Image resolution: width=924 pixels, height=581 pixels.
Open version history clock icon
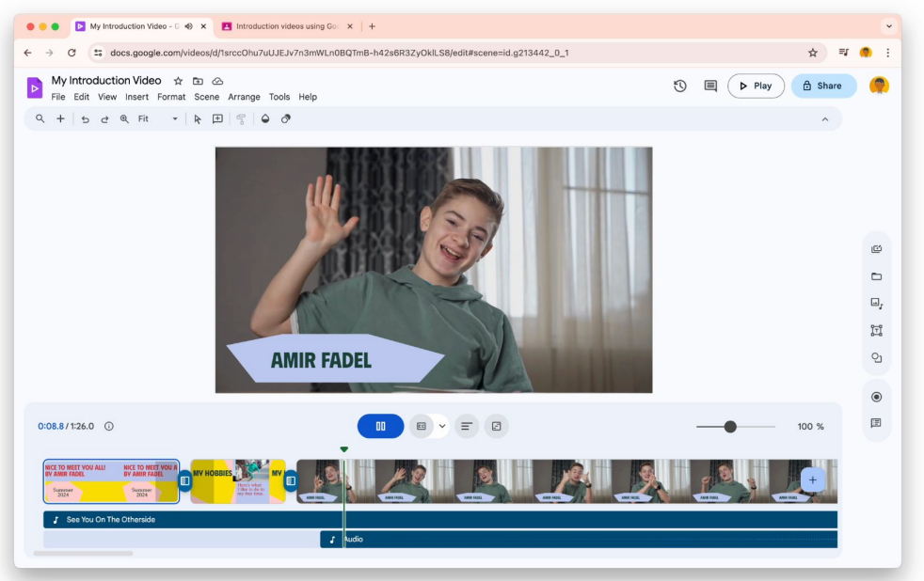679,86
